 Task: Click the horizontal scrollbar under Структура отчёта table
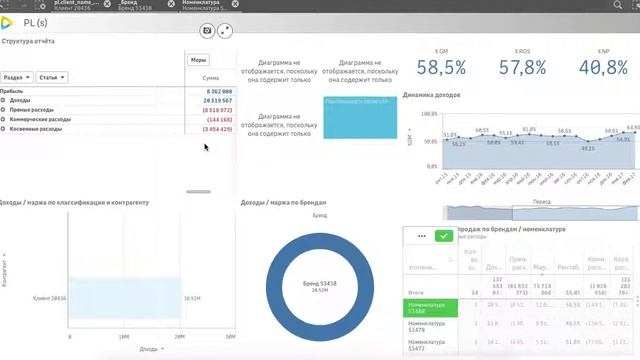(198, 191)
